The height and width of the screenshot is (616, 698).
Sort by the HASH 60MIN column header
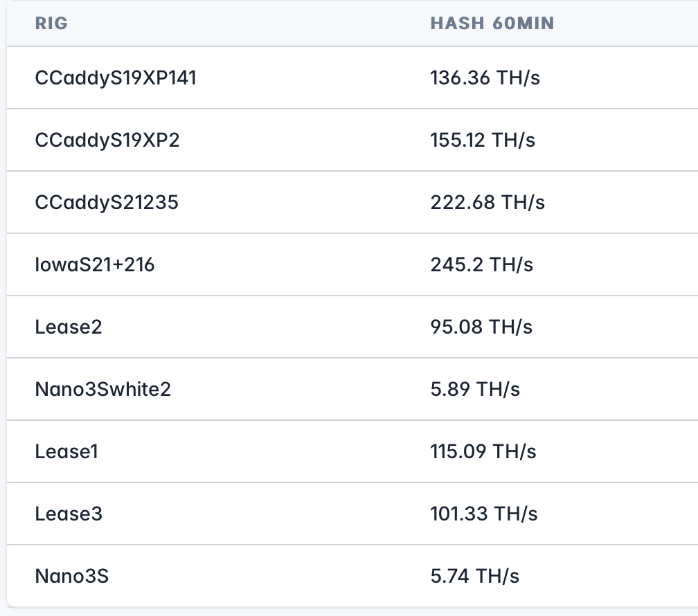(x=492, y=24)
